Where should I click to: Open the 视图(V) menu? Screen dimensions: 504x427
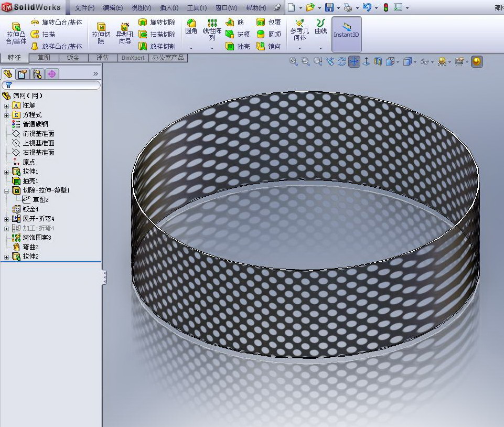click(141, 8)
